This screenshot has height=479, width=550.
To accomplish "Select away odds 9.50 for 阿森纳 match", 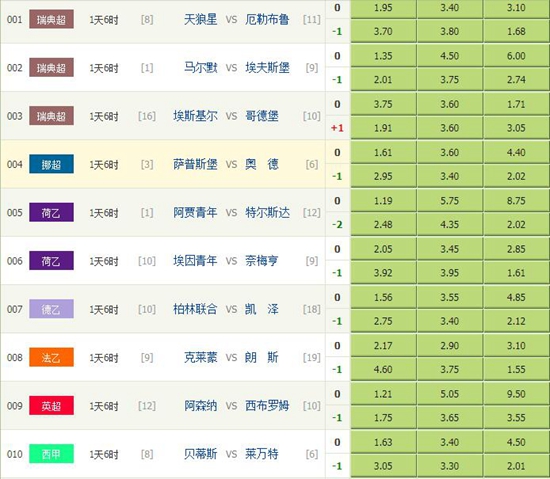I will (x=516, y=394).
